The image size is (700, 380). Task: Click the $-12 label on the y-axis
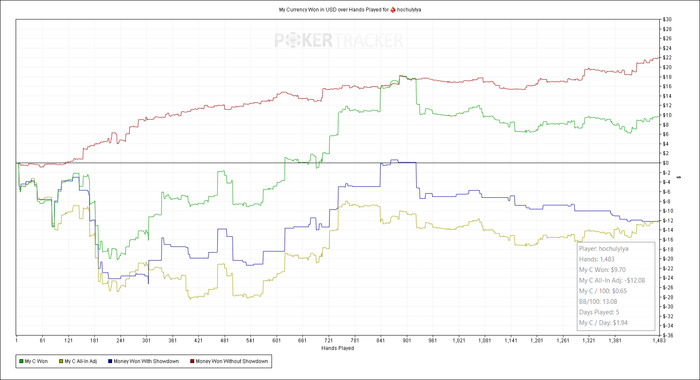667,221
